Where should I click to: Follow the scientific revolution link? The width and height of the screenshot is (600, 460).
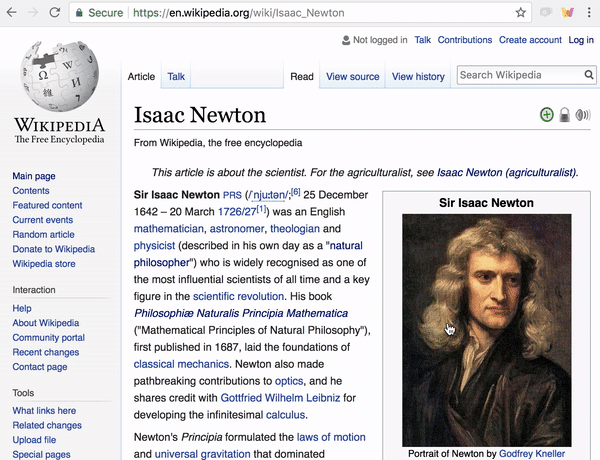pyautogui.click(x=238, y=296)
